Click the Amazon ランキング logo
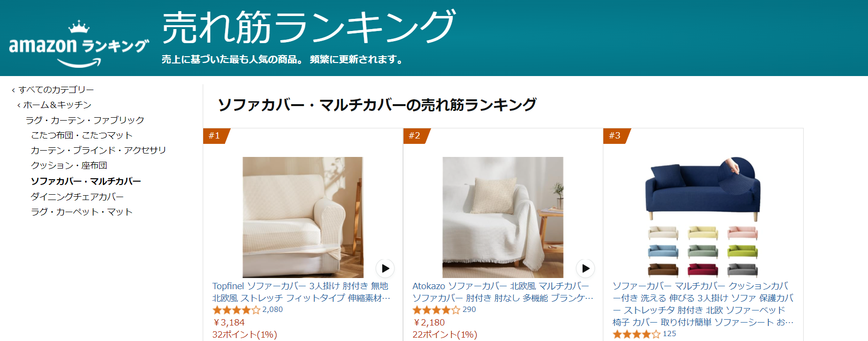The image size is (868, 341). pyautogui.click(x=79, y=44)
